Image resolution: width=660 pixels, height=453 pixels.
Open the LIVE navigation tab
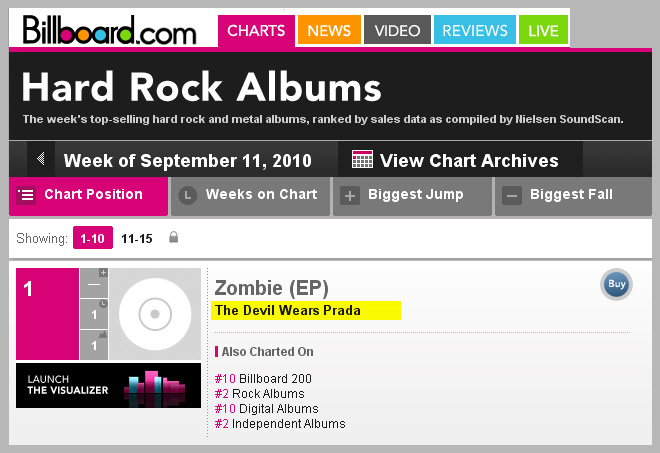543,30
